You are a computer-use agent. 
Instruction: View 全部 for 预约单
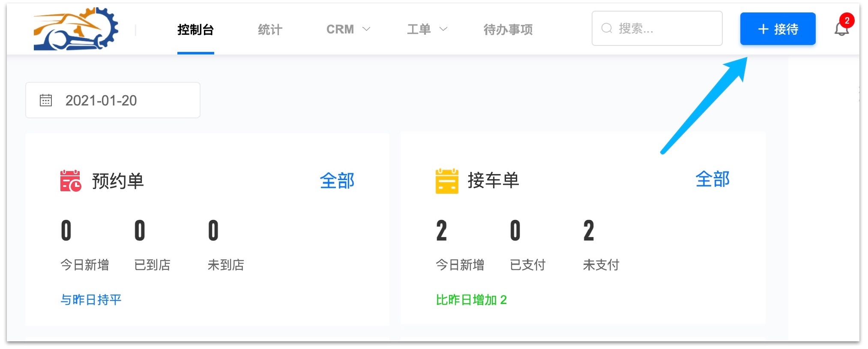[x=337, y=181]
